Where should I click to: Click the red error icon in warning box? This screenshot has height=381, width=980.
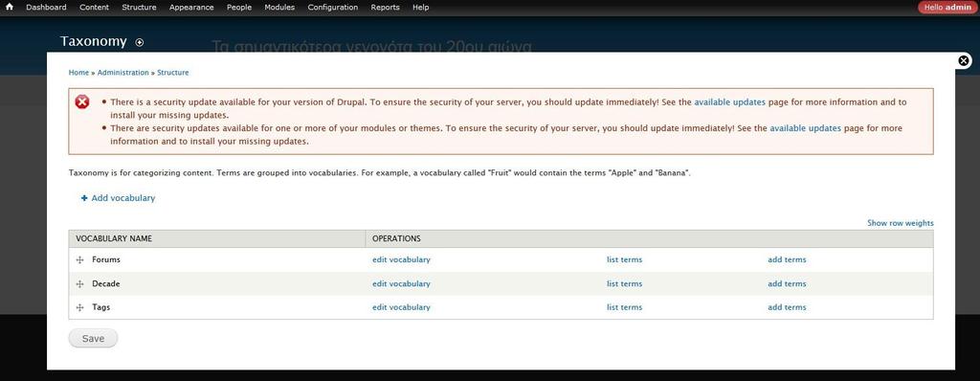click(x=82, y=102)
